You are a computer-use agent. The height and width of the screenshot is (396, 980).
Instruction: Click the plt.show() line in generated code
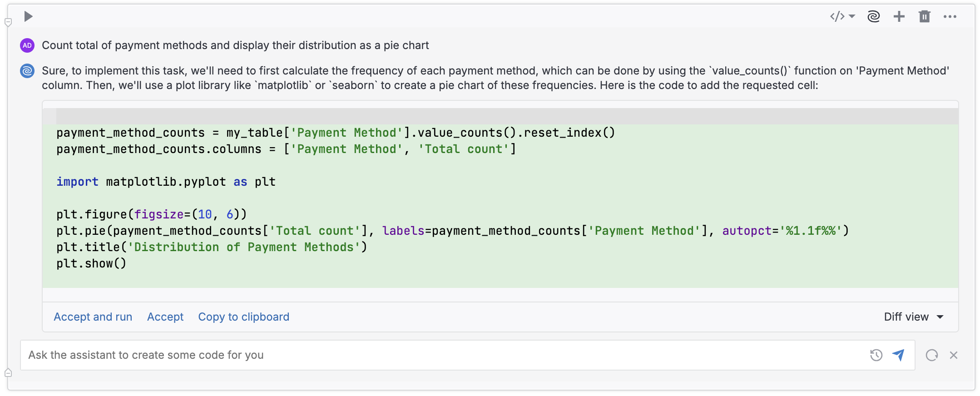91,264
